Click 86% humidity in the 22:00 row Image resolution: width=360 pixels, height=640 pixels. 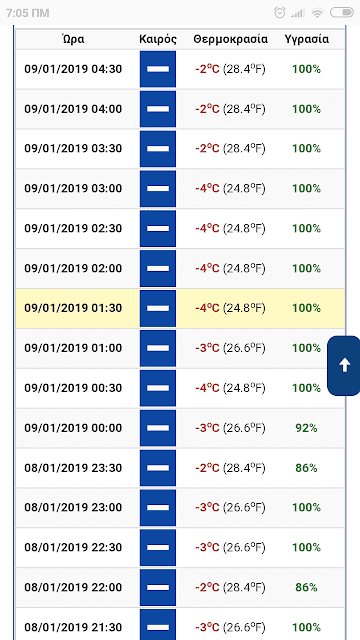[307, 588]
